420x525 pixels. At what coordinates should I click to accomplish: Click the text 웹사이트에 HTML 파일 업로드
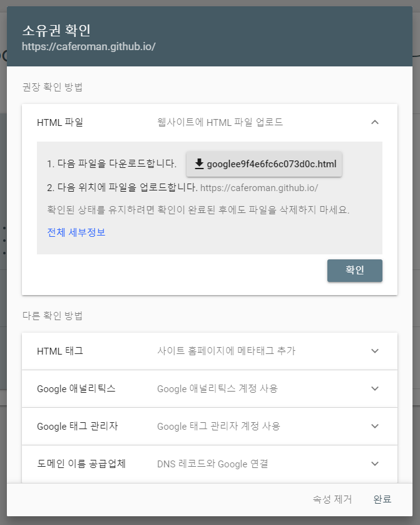220,122
